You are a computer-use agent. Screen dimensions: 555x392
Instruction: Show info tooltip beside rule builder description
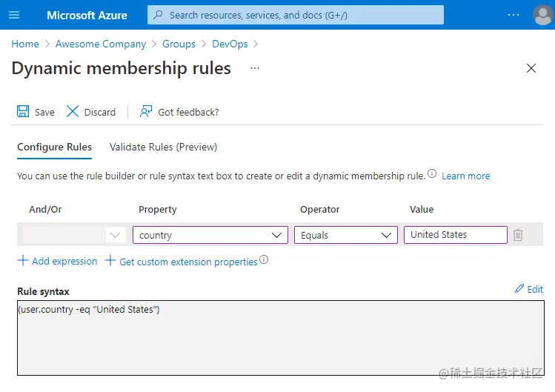[x=432, y=173]
